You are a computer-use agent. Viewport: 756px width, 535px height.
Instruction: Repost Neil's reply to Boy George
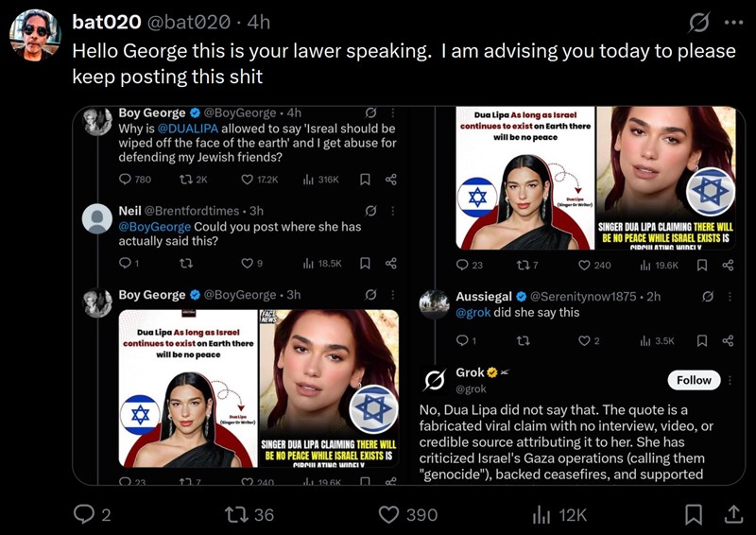(186, 263)
